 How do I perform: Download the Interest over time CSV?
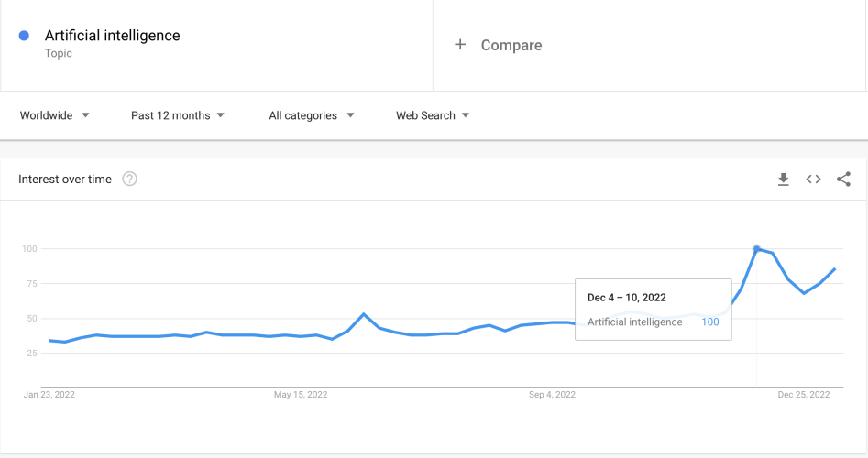[x=783, y=180]
